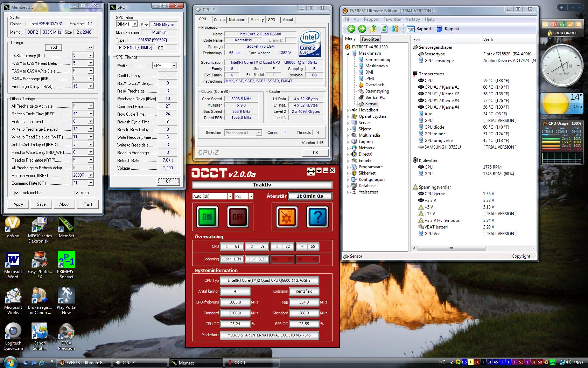The height and width of the screenshot is (368, 588).
Task: Click Apply button in MemSet
Action: [18, 204]
